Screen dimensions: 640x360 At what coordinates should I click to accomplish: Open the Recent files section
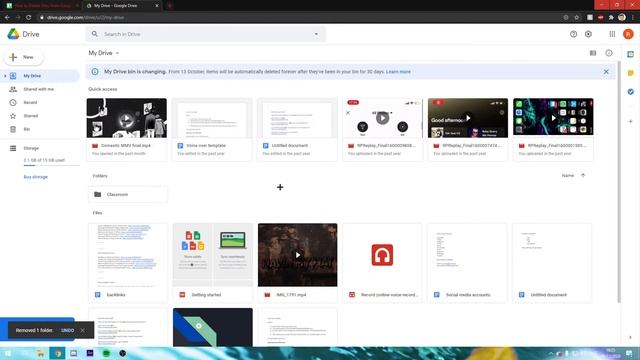[30, 102]
